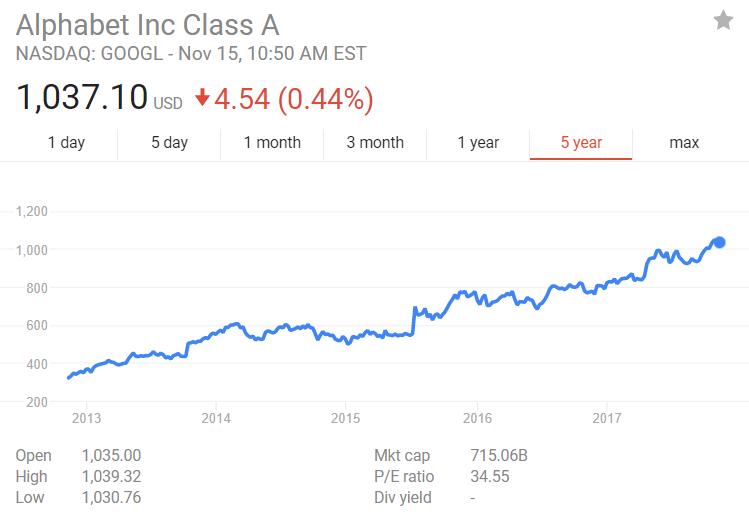749x532 pixels.
Task: Show the 1 month chart
Action: click(272, 142)
